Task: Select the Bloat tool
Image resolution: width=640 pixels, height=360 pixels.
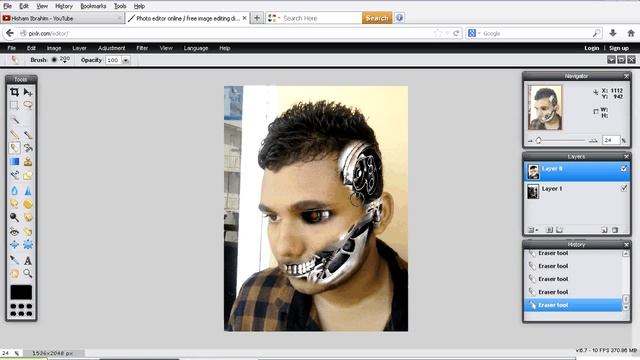Action: pyautogui.click(x=14, y=245)
